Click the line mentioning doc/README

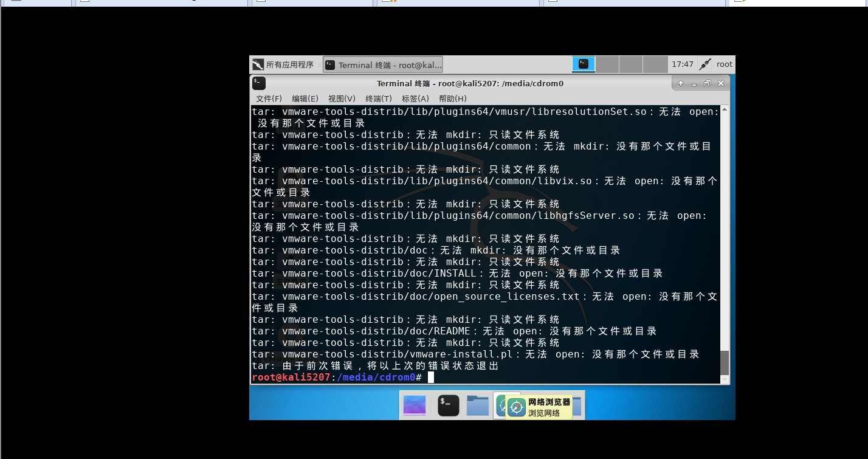454,331
